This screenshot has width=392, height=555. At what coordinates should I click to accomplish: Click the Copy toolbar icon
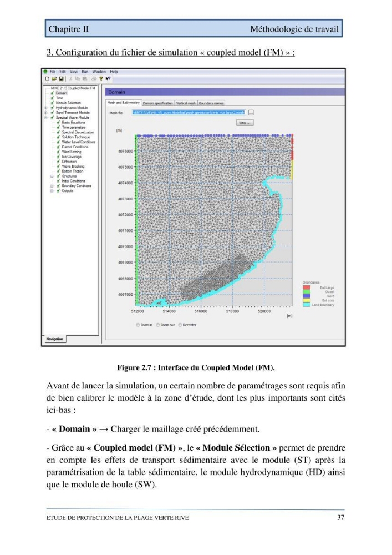78,79
